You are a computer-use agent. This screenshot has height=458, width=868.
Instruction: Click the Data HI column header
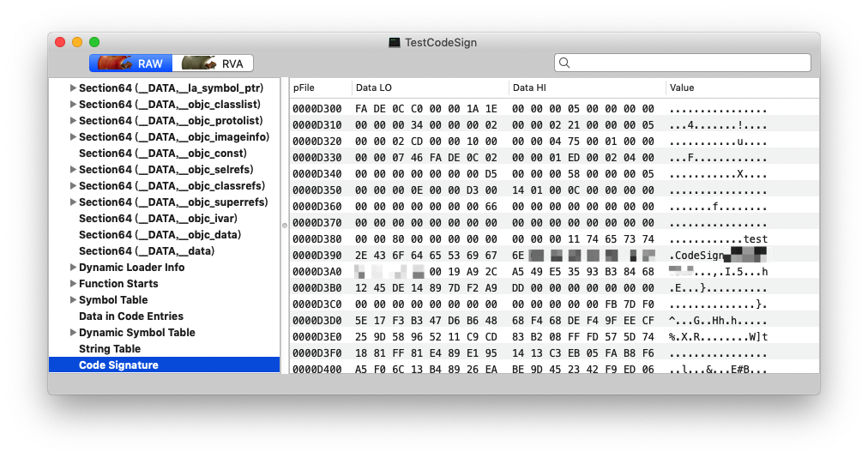pyautogui.click(x=587, y=87)
